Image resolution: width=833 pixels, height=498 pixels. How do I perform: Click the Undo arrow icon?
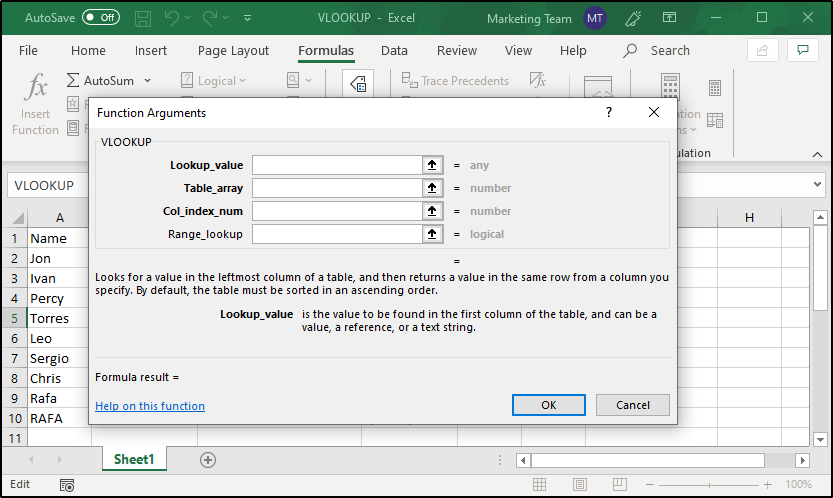click(x=172, y=18)
